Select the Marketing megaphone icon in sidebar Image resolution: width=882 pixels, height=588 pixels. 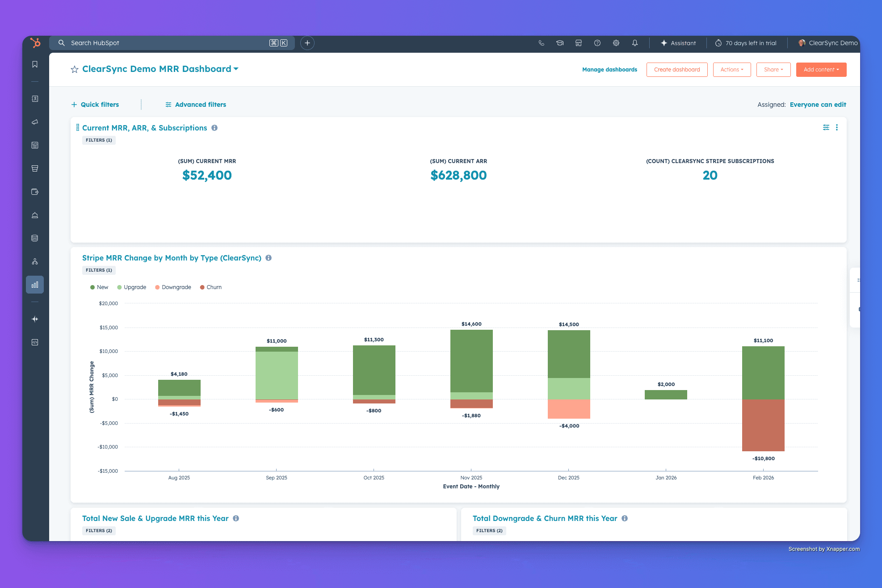35,122
